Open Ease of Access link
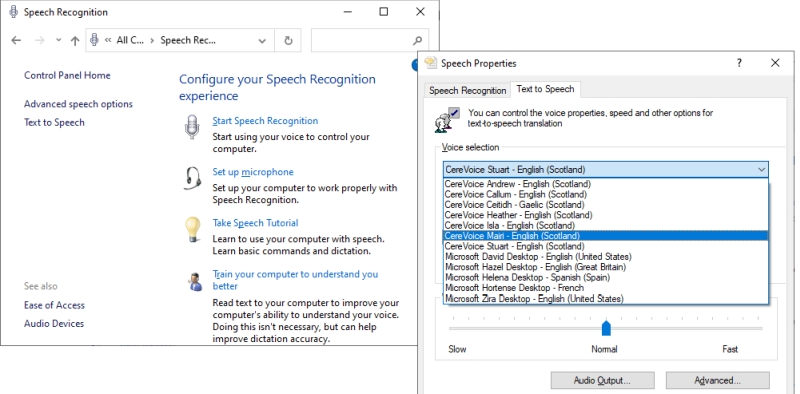 [x=54, y=305]
